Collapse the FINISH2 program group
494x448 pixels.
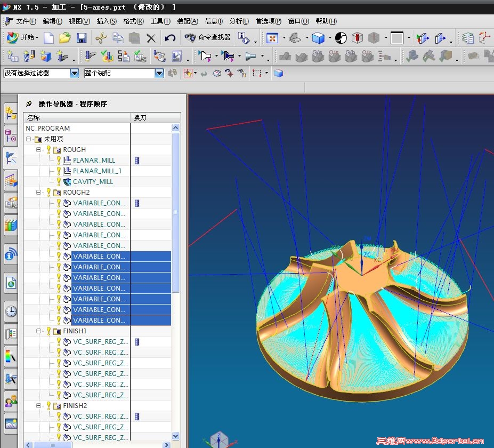coord(38,405)
